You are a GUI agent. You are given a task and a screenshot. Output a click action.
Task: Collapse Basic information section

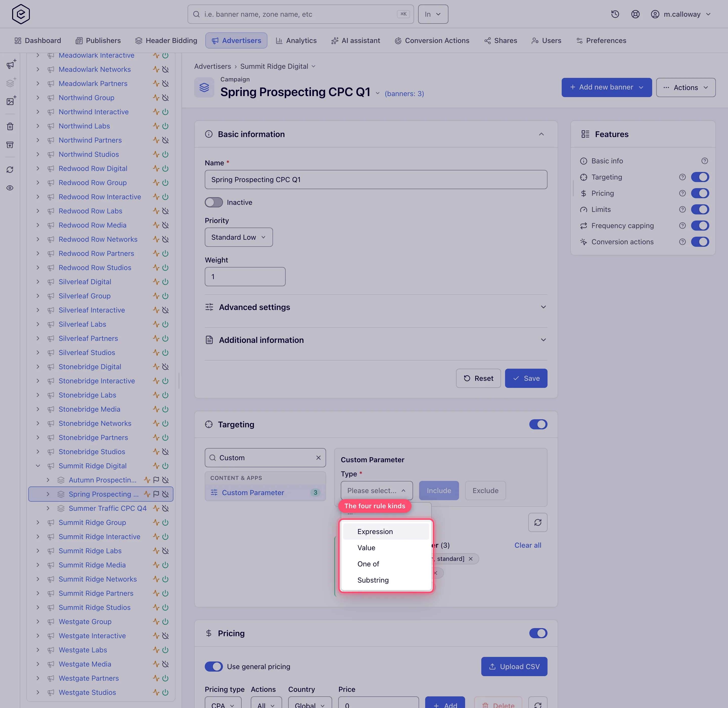coord(541,134)
